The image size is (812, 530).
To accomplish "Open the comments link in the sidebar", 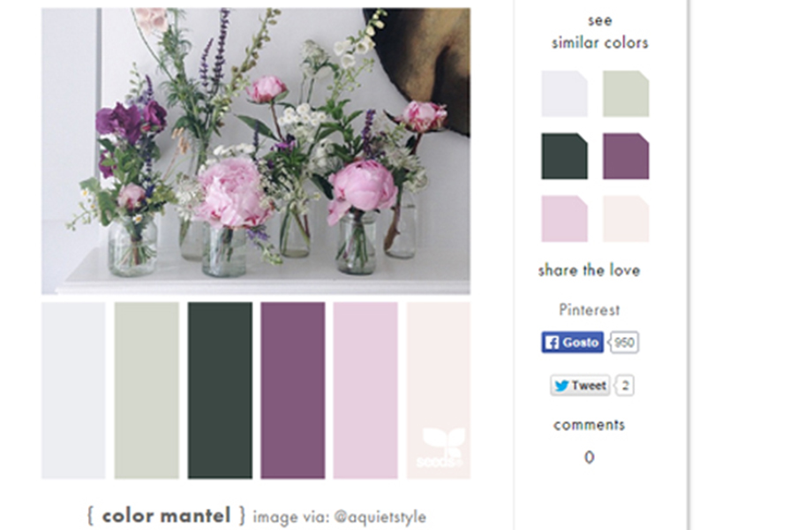I will 590,425.
